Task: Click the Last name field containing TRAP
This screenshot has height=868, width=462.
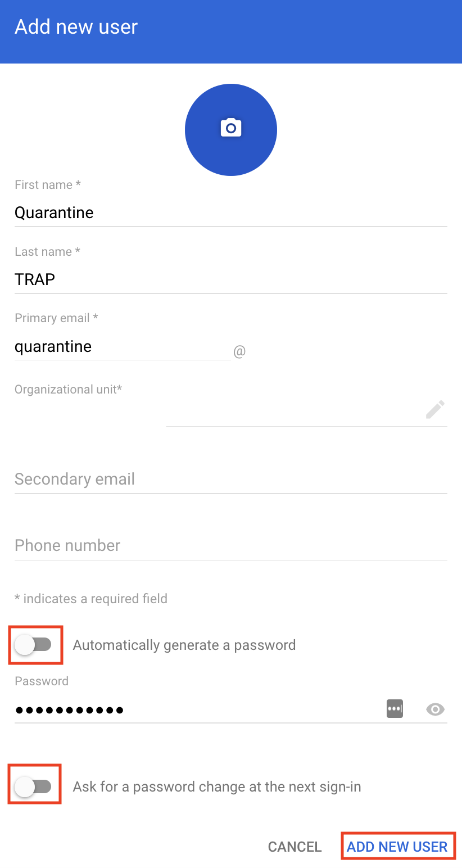Action: [x=230, y=279]
